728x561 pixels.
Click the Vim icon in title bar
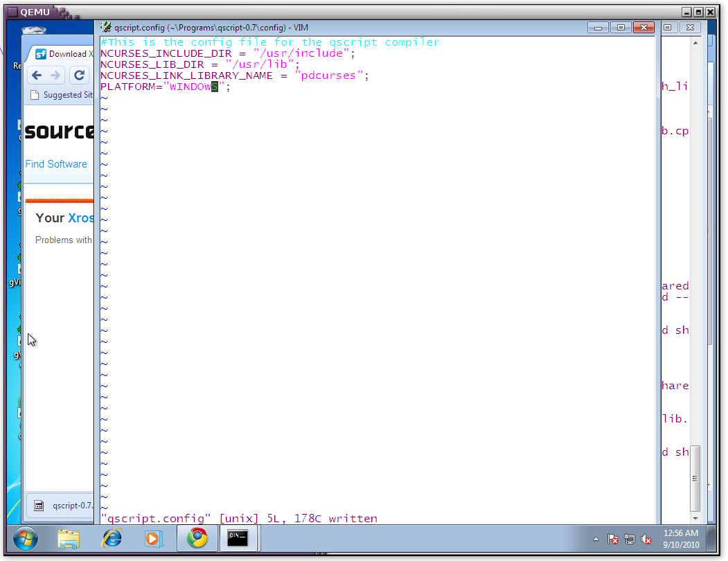106,28
